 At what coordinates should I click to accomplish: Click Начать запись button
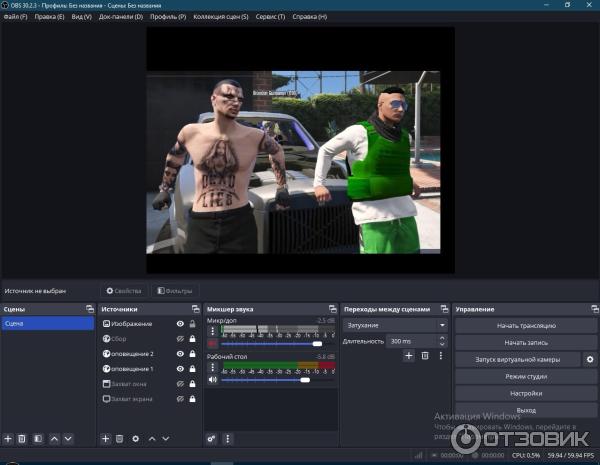point(526,343)
